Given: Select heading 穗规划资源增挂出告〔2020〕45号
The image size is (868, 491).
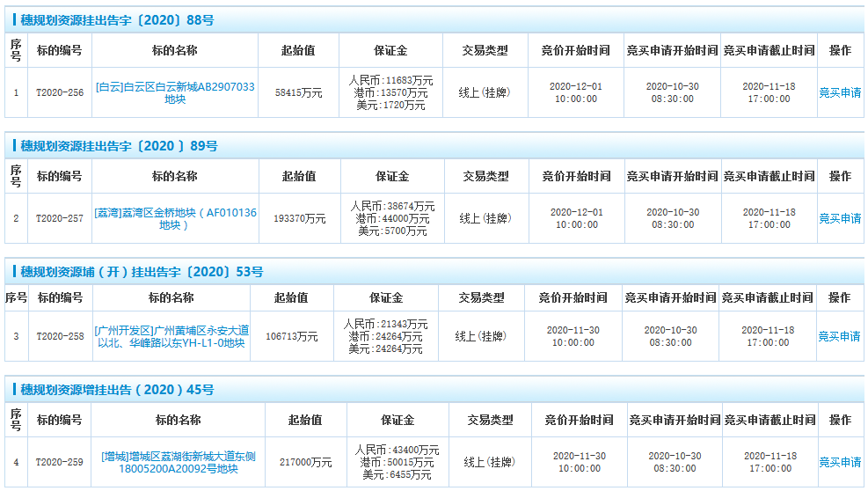Looking at the screenshot, I should click(117, 389).
